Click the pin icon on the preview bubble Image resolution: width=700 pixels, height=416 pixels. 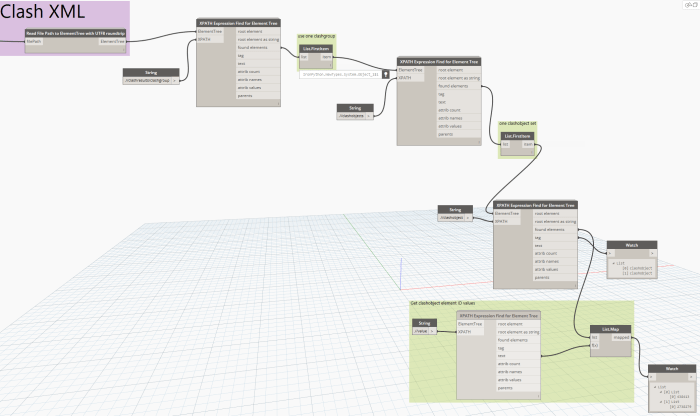386,74
